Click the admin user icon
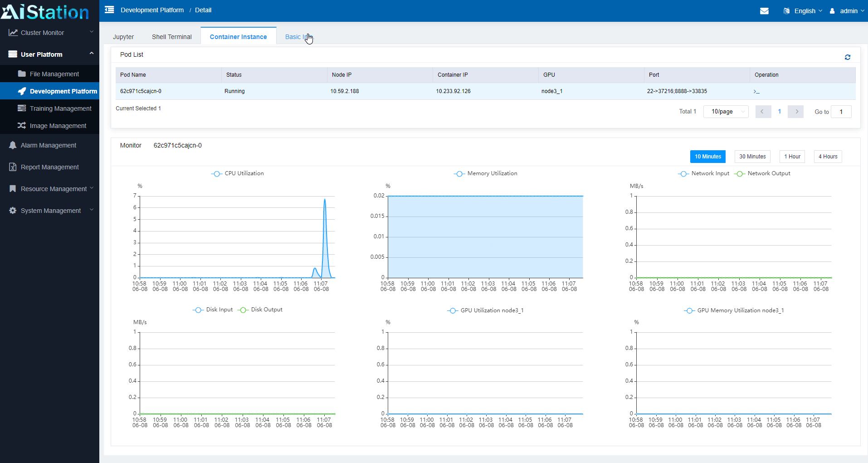This screenshot has height=463, width=868. click(832, 11)
